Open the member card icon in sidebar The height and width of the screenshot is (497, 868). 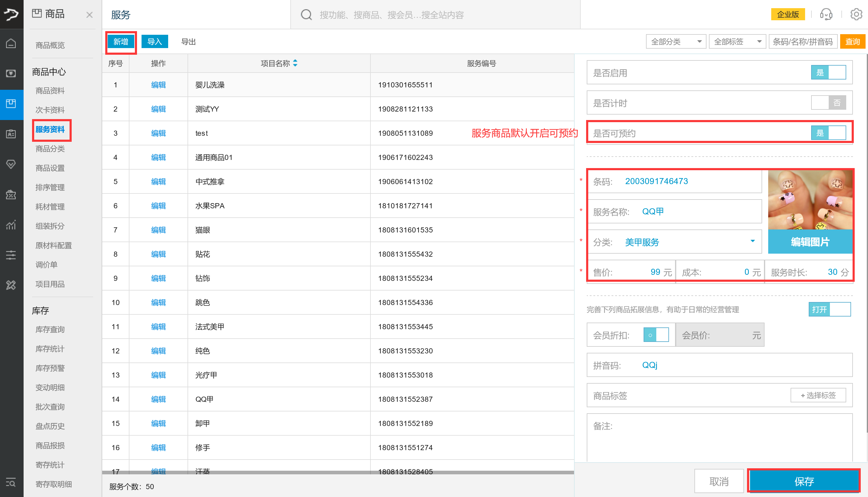[x=11, y=134]
